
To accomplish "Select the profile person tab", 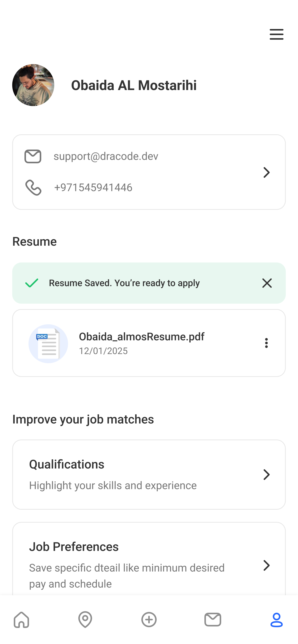I will pos(276,620).
